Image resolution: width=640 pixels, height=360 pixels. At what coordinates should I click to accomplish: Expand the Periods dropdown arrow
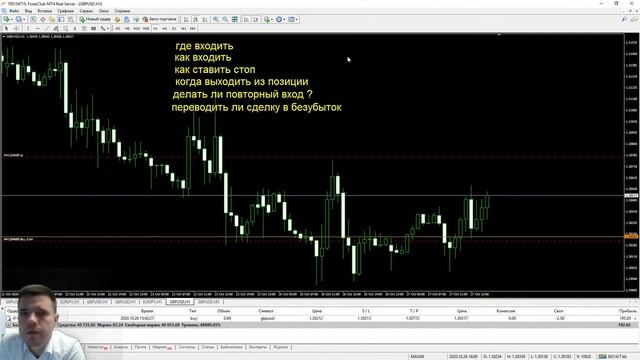click(284, 19)
